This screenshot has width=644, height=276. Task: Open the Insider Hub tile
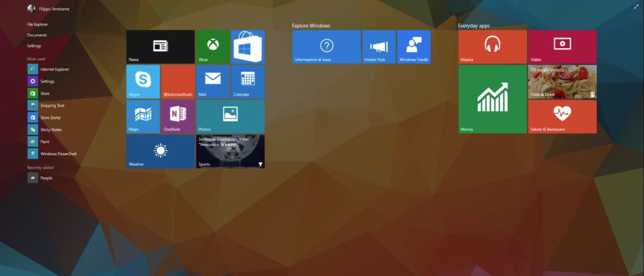pos(379,47)
